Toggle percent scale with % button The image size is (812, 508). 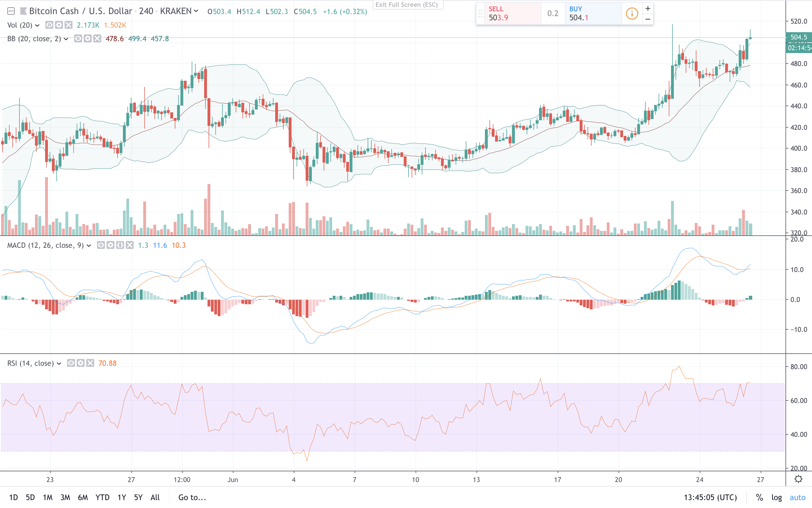click(x=759, y=498)
